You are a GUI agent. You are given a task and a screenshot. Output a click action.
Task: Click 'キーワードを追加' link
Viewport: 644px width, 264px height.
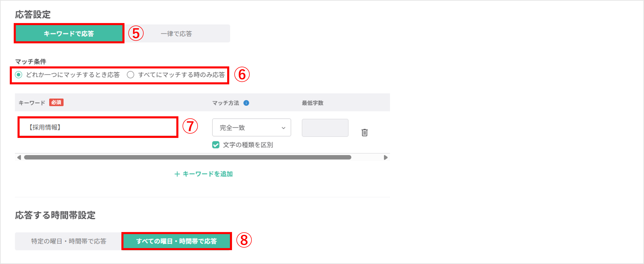pyautogui.click(x=207, y=174)
